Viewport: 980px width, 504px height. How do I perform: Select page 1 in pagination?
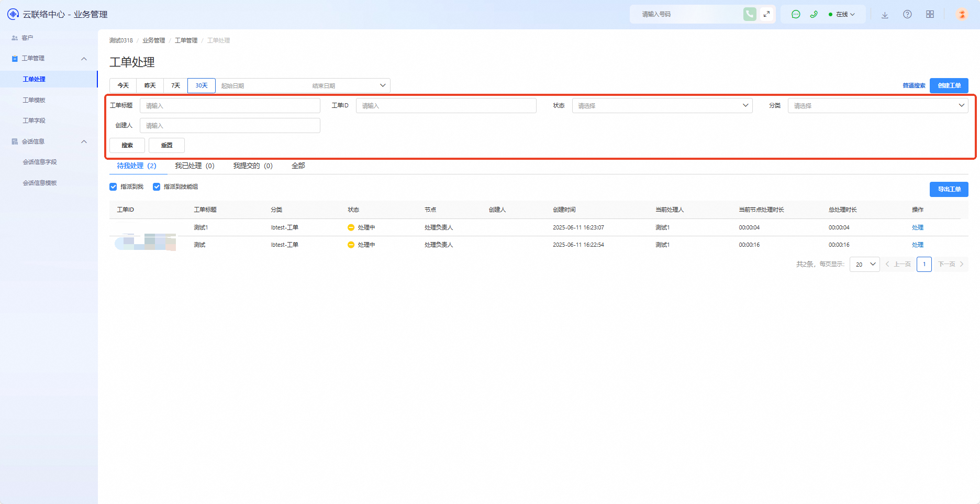click(925, 264)
